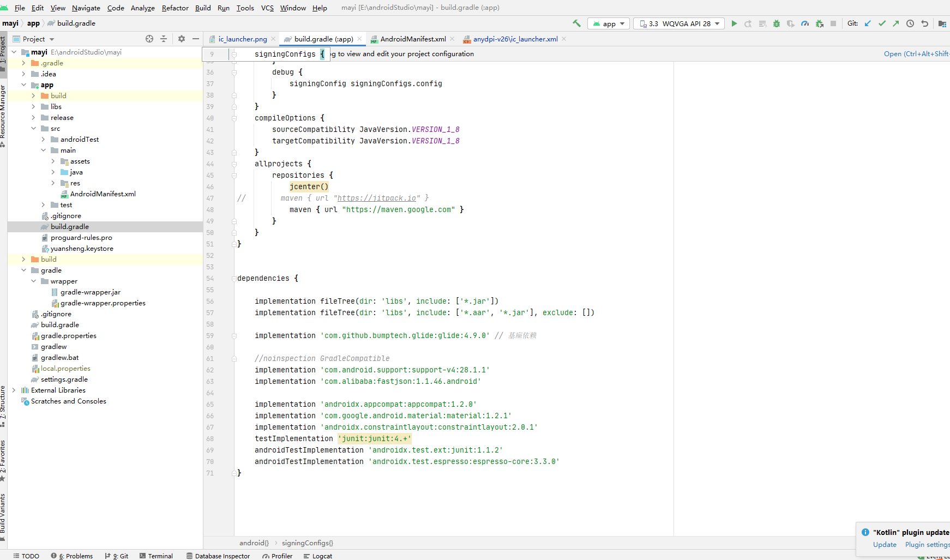Image resolution: width=950 pixels, height=560 pixels.
Task: Expand the release folder
Action: [33, 118]
